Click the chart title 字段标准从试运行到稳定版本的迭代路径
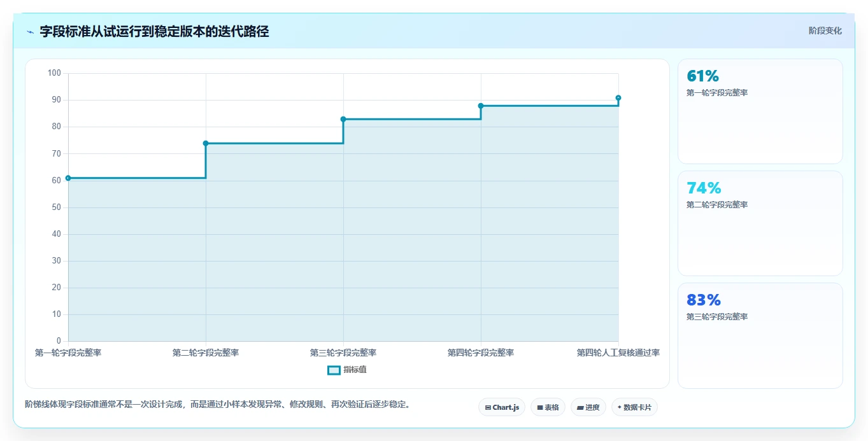This screenshot has width=868, height=441. tap(154, 32)
